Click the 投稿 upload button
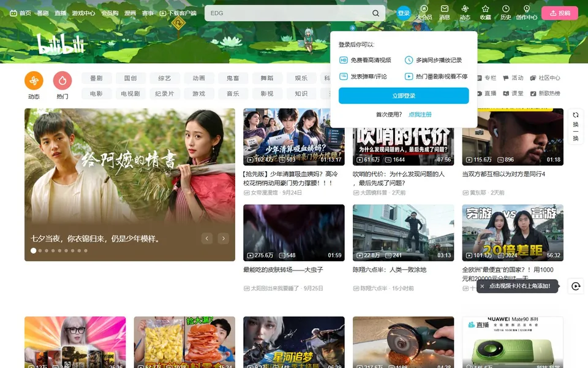Screen dimensions: 588x368 (x=559, y=13)
